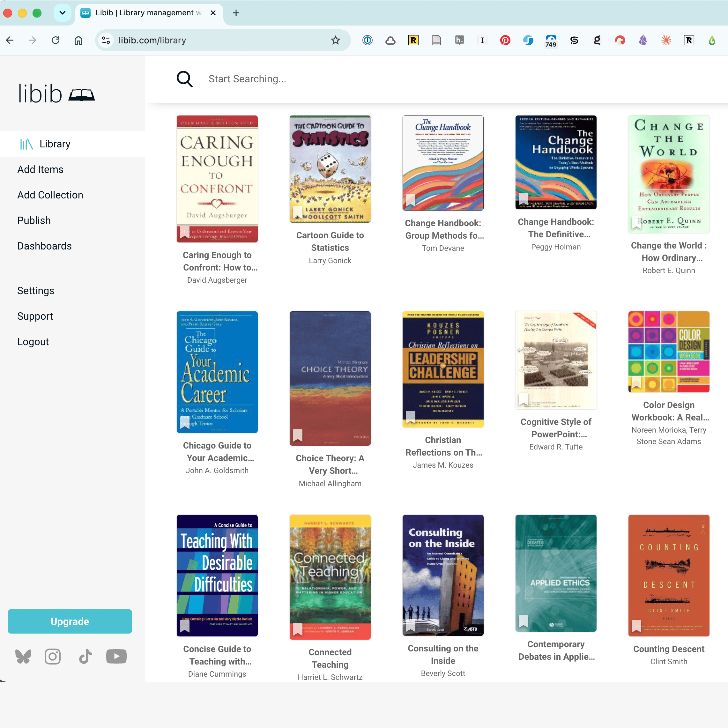Open Caring Enough to Confront book cover
Viewport: 728px width, 728px height.
click(217, 179)
